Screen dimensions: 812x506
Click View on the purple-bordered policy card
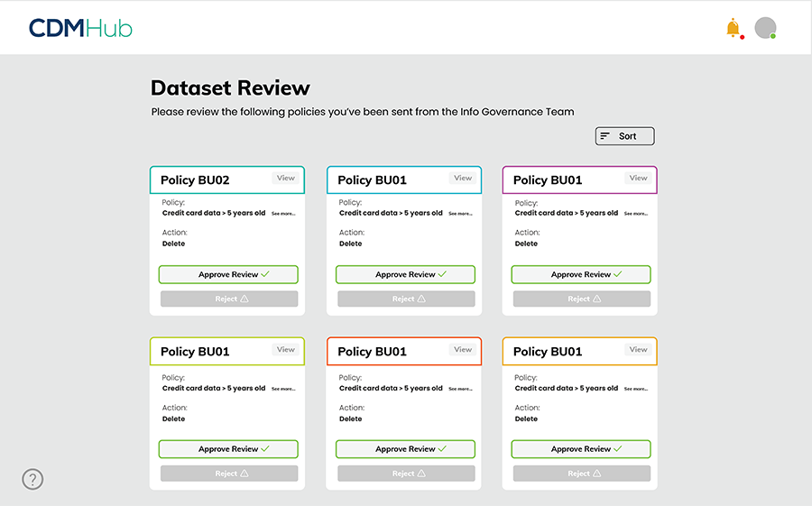point(639,179)
